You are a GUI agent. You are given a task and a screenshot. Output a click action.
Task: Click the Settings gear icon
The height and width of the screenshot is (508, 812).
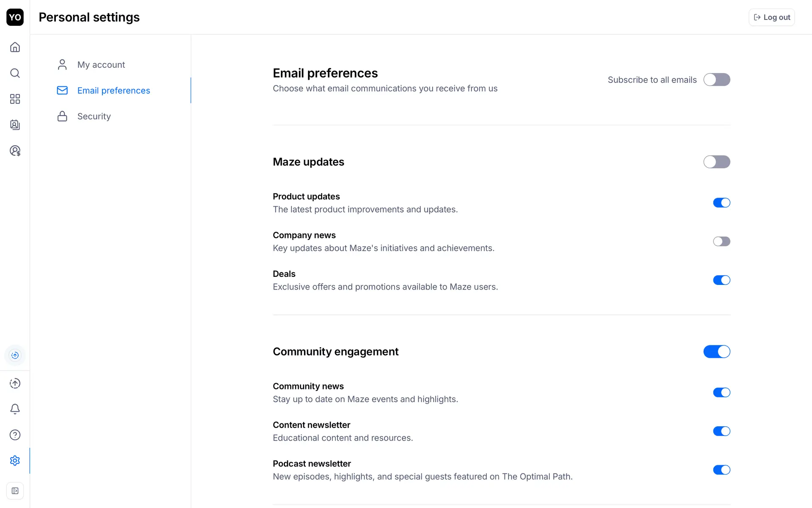15,461
